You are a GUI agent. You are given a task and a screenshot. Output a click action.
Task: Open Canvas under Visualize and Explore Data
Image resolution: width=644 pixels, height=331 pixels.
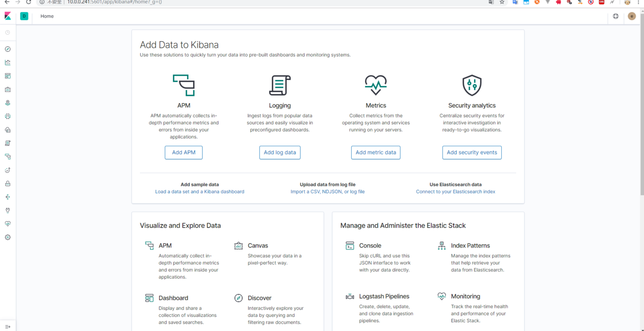coord(258,245)
